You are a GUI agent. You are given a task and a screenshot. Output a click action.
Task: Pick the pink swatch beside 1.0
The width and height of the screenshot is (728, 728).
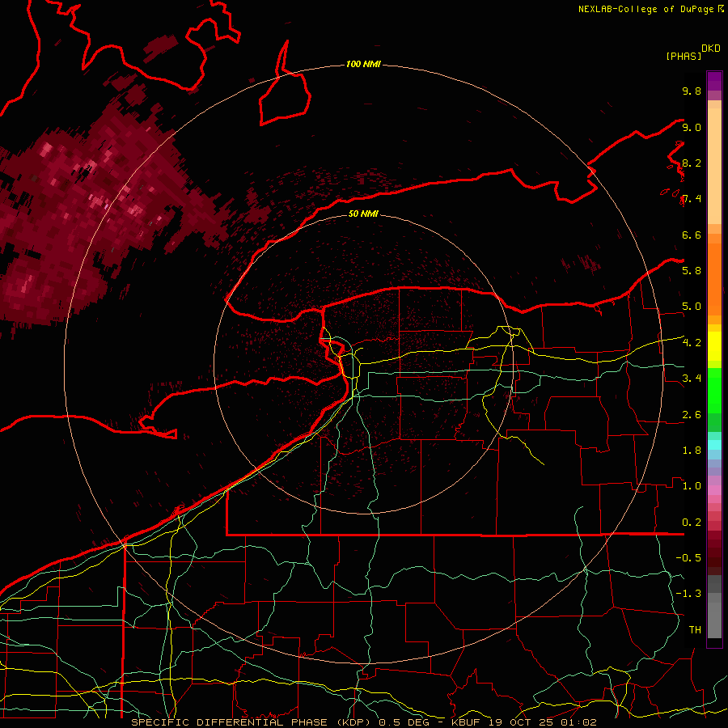[714, 490]
